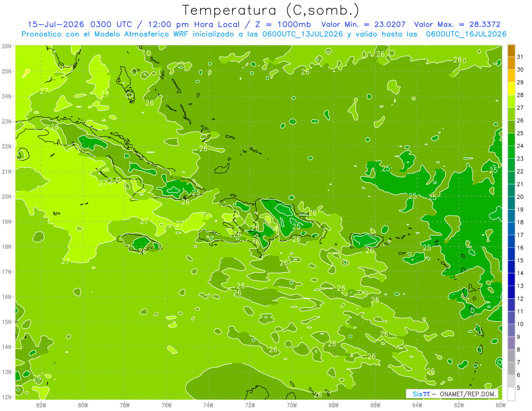Click the legend value '20'
This screenshot has height=411, width=532.
coord(520,196)
